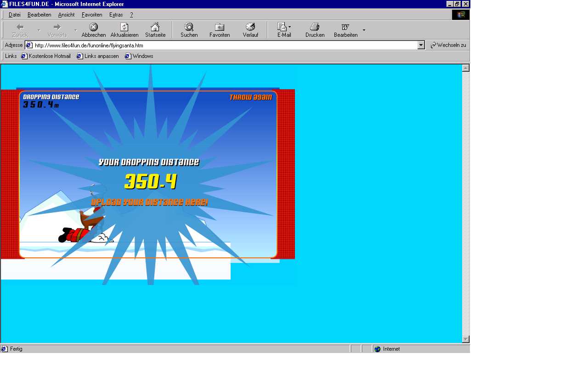588x376 pixels.
Task: Click the scrollbar up arrow
Action: point(466,68)
